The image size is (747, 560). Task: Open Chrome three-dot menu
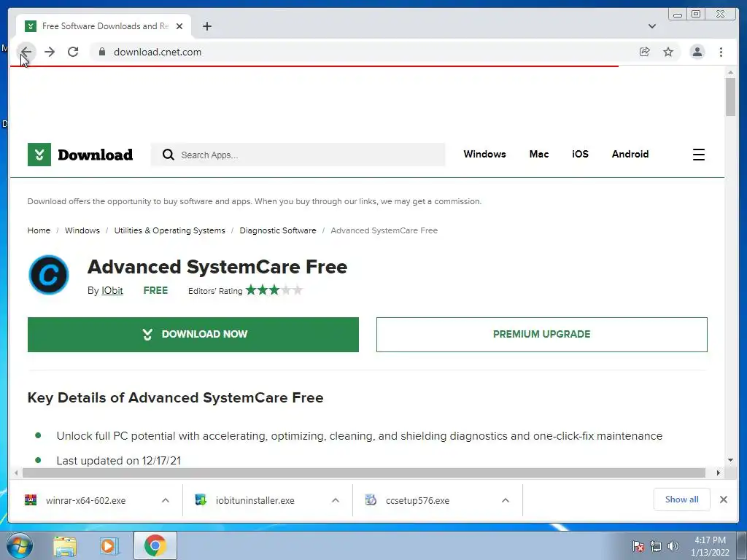coord(721,52)
